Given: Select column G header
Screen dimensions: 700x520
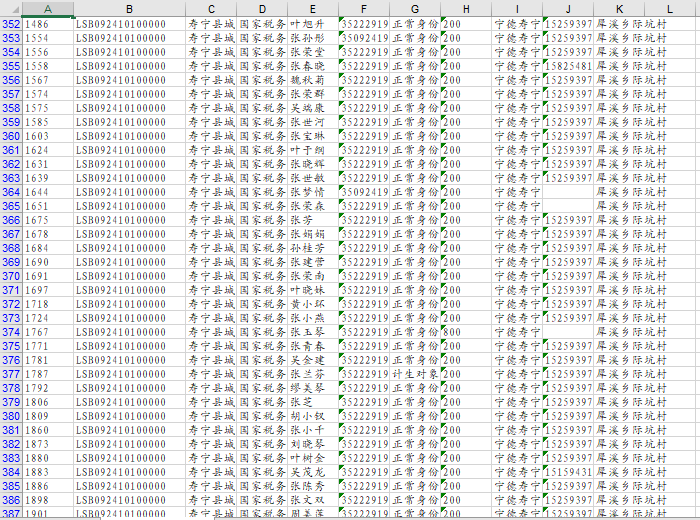Looking at the screenshot, I should click(x=415, y=9).
